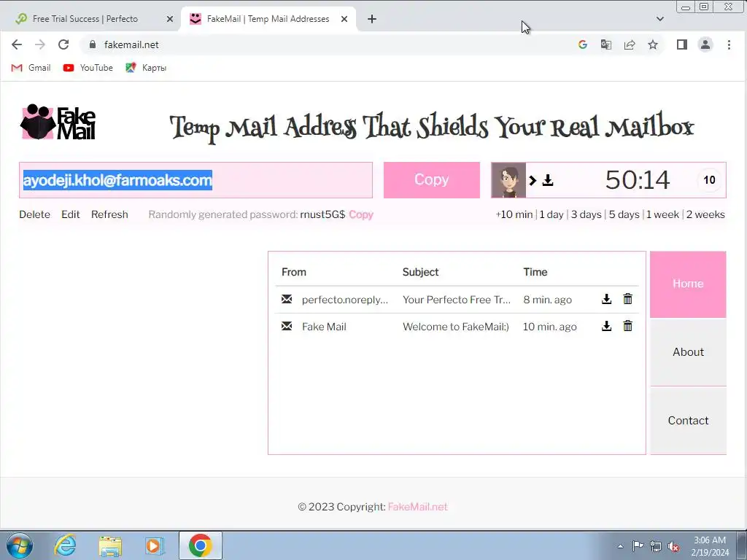The image size is (747, 560).
Task: Open the Home side menu item
Action: (x=688, y=284)
